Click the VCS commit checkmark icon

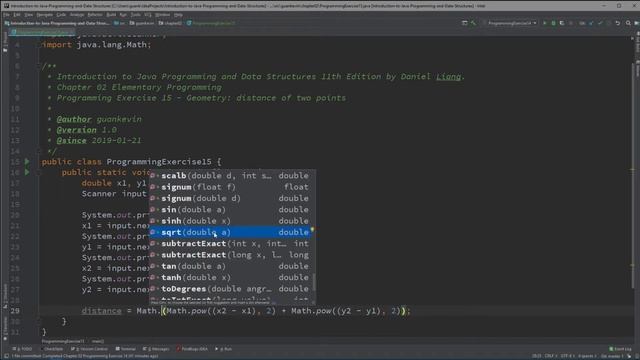[600, 23]
